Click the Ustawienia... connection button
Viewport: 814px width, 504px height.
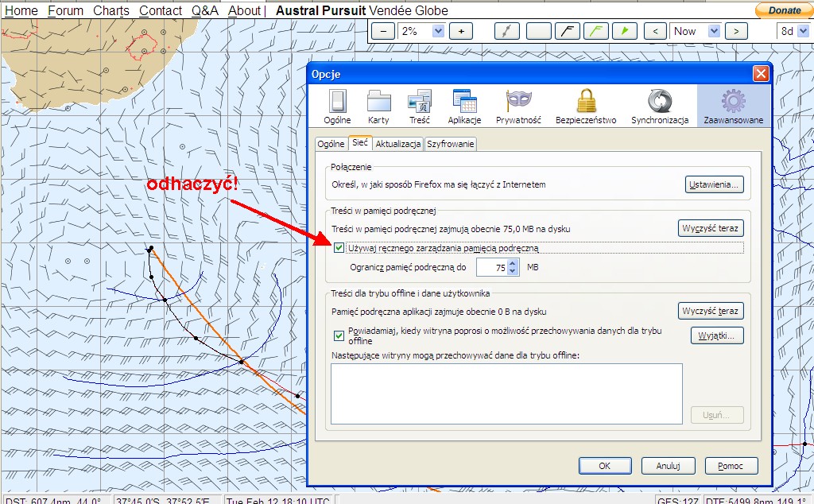714,184
